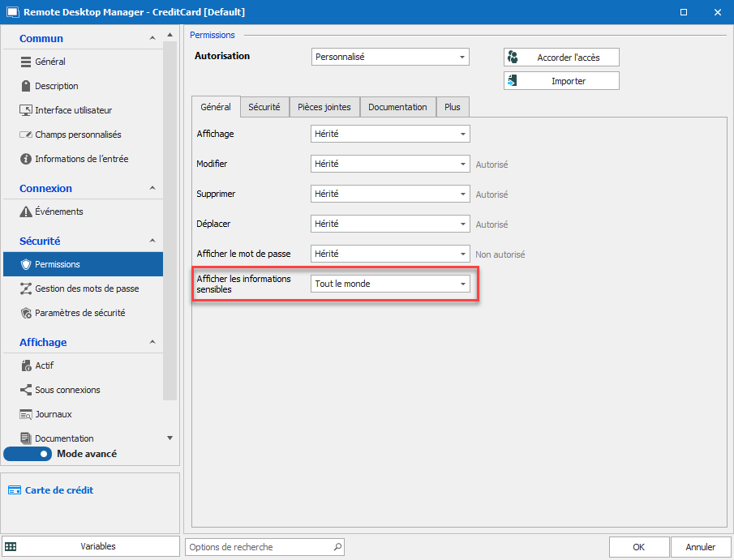Image resolution: width=734 pixels, height=560 pixels.
Task: Click the Général hamburger icon in sidebar
Action: tap(26, 62)
